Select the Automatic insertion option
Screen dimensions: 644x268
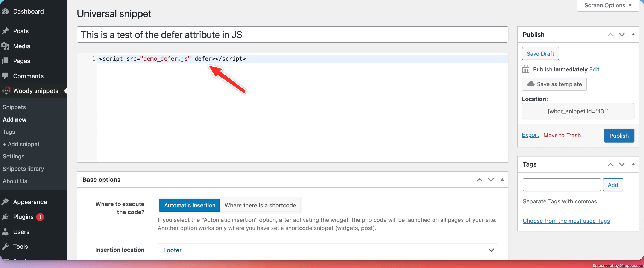pos(189,205)
